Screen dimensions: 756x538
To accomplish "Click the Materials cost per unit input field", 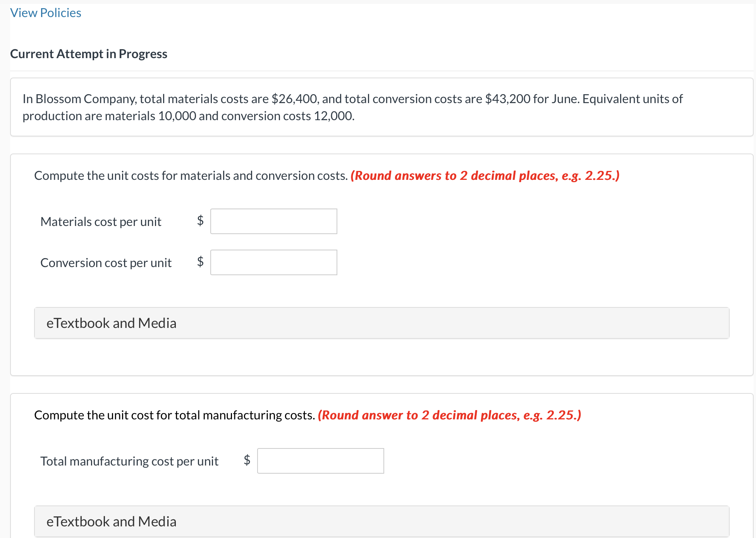I will (273, 221).
